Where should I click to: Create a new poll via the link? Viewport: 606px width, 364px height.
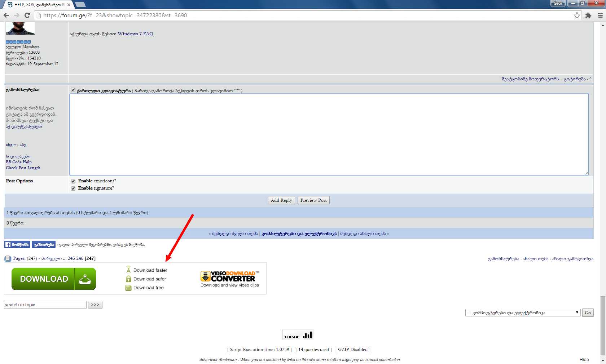[x=572, y=259]
